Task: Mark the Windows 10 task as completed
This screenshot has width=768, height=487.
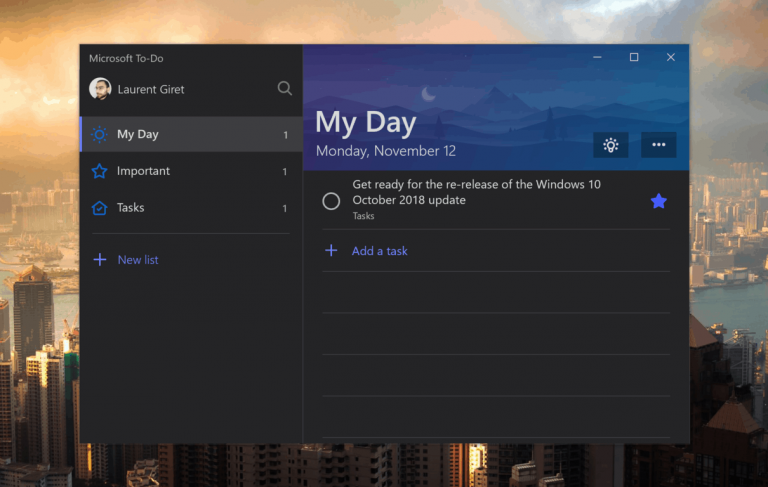Action: (x=331, y=201)
